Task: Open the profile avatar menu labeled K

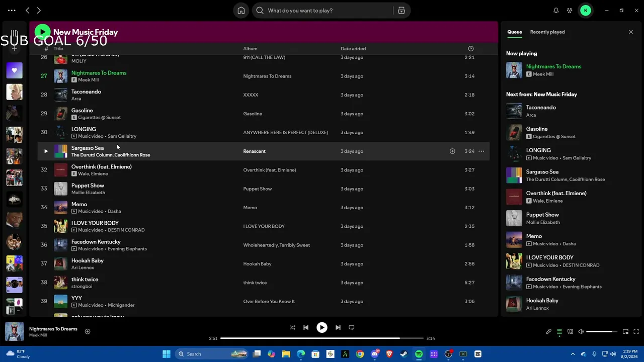Action: tap(586, 10)
